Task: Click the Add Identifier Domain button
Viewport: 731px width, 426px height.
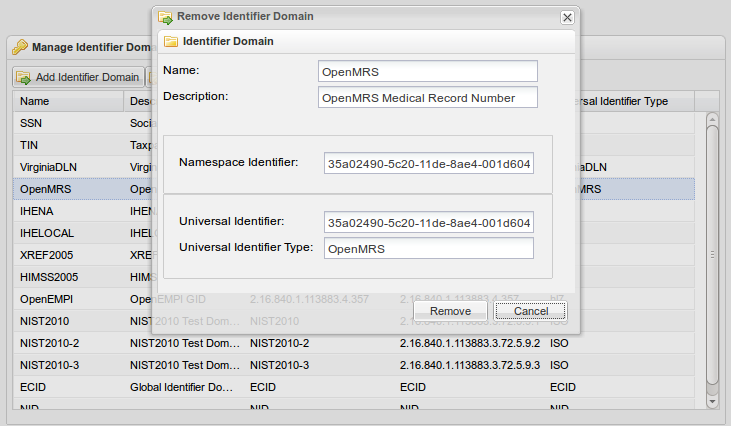Action: tap(78, 77)
